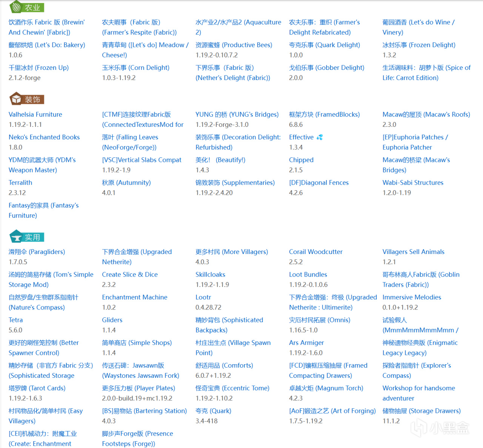Visit Meadow / Cheese! mod page
Image resolution: width=483 pixels, height=448 pixels.
(145, 50)
